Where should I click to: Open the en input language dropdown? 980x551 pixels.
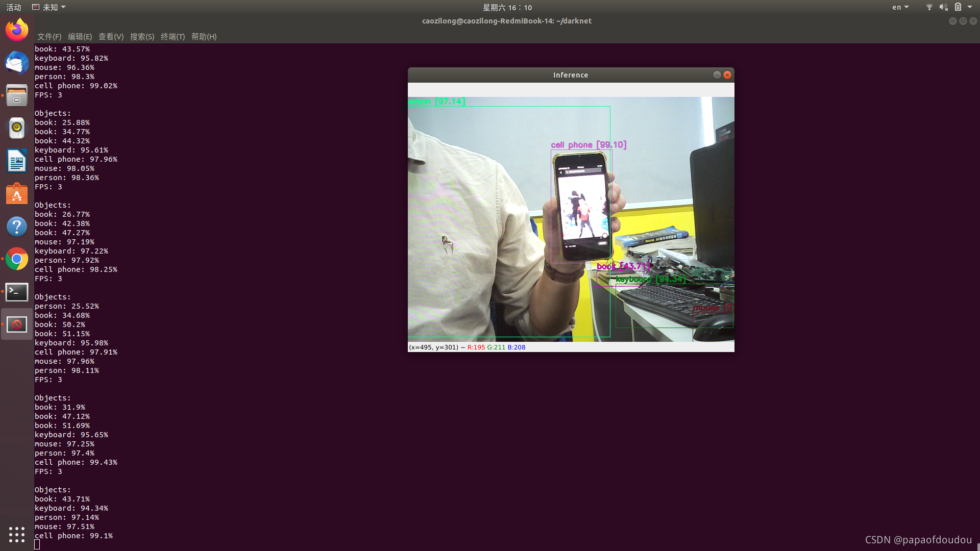900,7
